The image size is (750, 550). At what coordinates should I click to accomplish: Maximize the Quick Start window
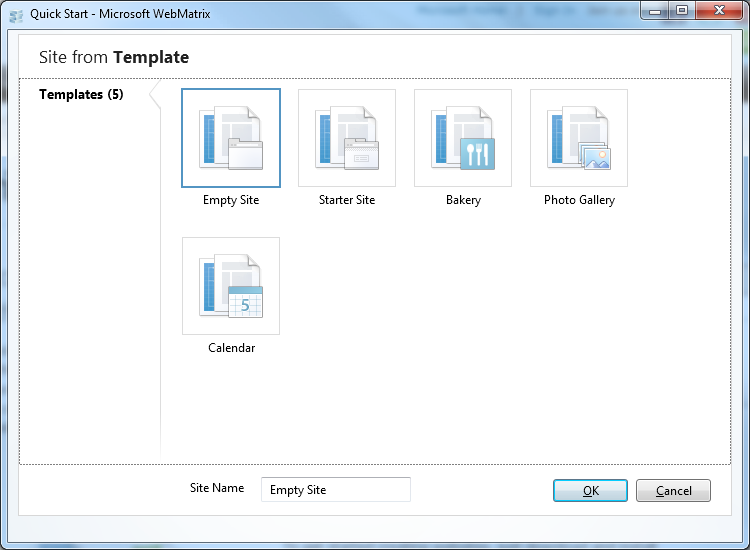click(682, 11)
